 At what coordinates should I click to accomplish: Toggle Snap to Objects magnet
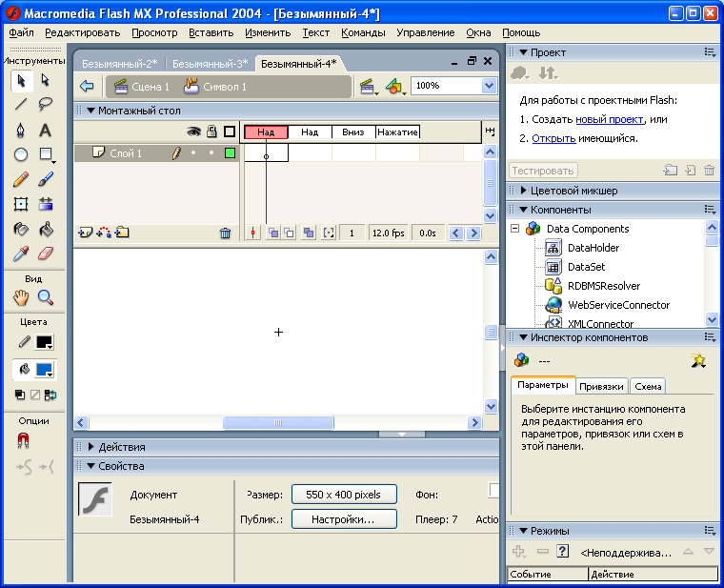(x=23, y=441)
